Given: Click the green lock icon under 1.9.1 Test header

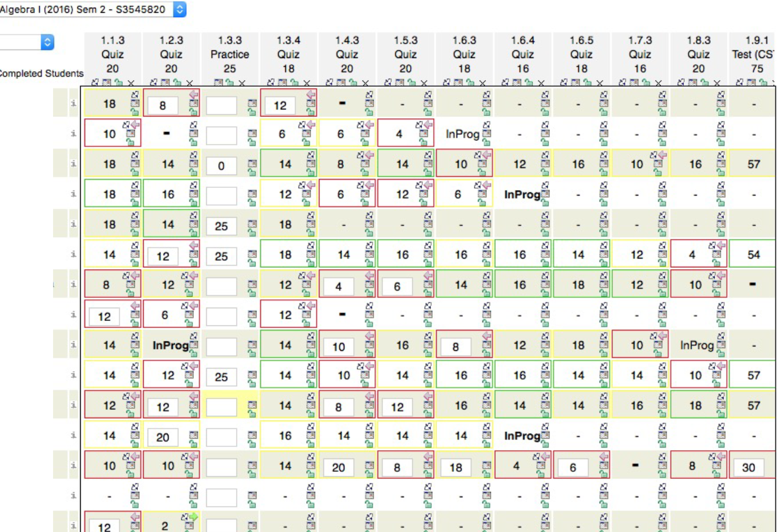Looking at the screenshot, I should click(763, 83).
